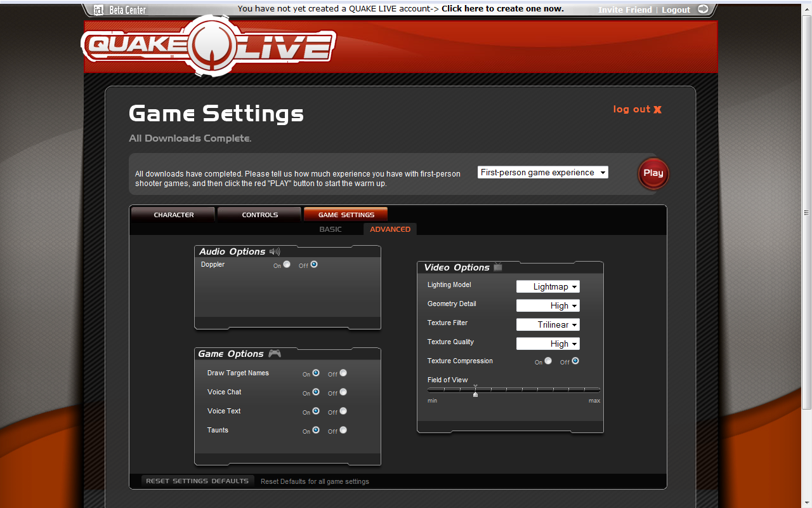This screenshot has width=812, height=508.
Task: Click the Voice Chat label
Action: click(224, 392)
